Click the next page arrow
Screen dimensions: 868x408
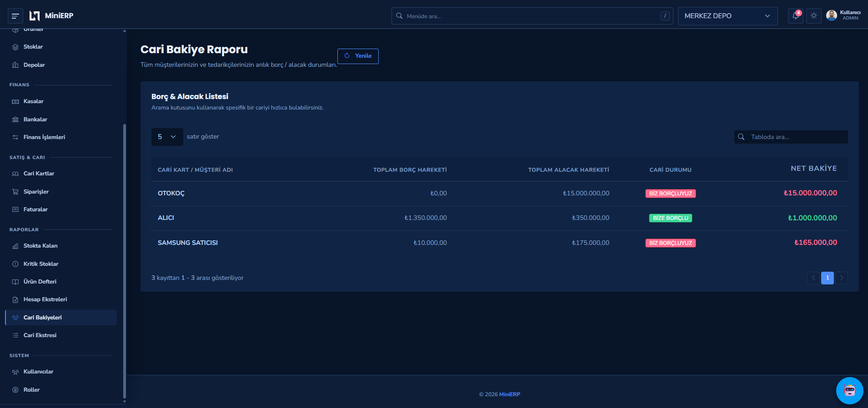point(842,278)
